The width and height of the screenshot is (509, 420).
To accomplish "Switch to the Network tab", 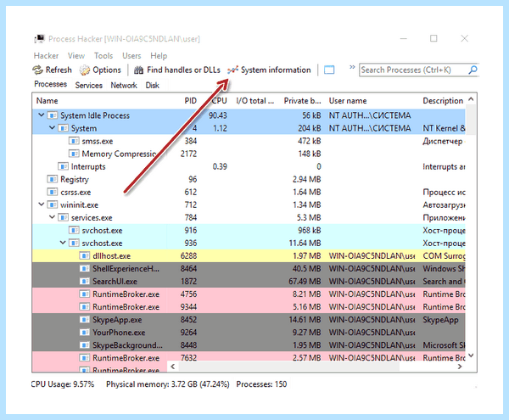I will [x=124, y=86].
